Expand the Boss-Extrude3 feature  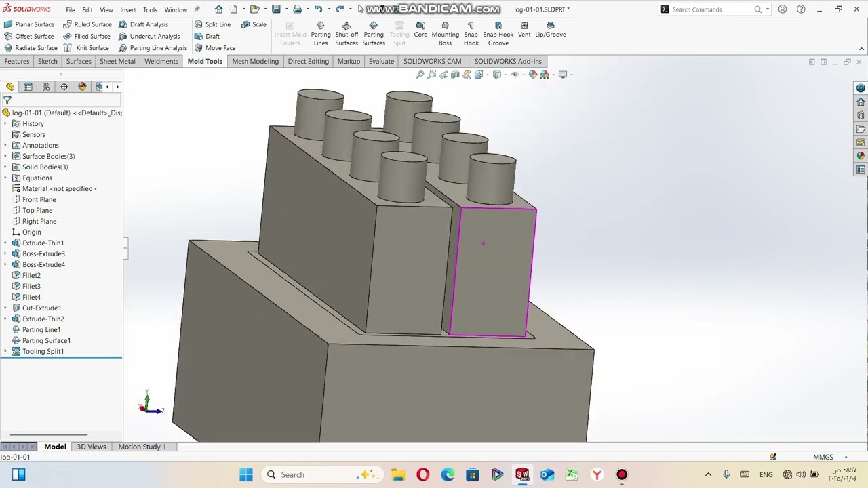pos(6,254)
